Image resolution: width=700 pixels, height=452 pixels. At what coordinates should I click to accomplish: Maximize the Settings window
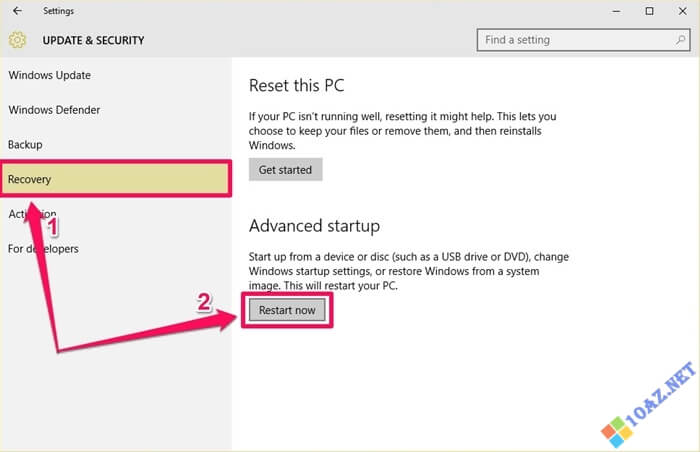tap(649, 11)
